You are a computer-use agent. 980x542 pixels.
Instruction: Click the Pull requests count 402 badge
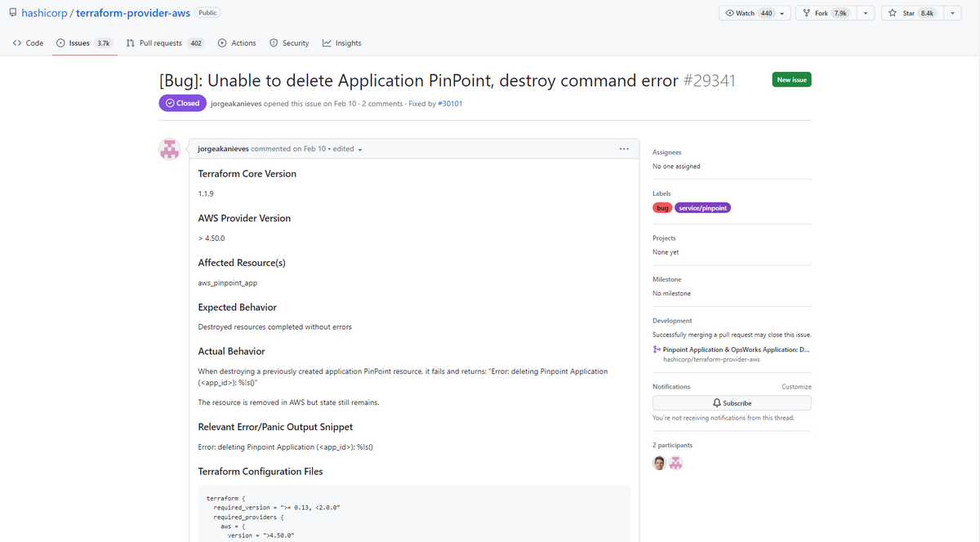195,43
